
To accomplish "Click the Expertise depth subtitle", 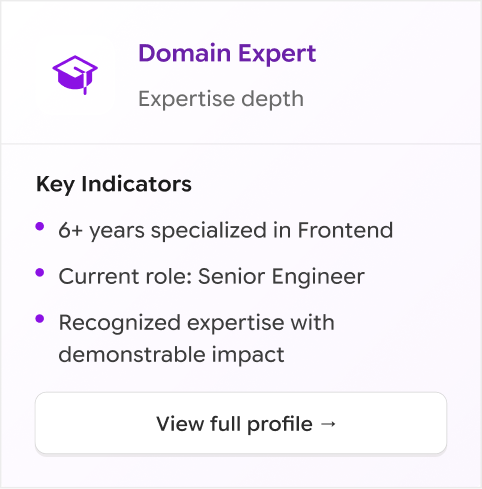I will coord(221,99).
